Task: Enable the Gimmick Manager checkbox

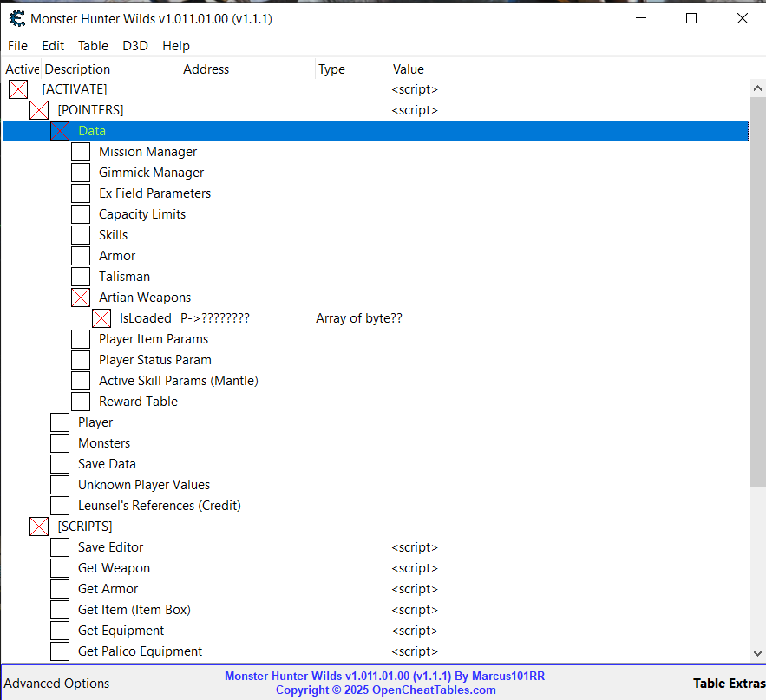Action: point(81,173)
